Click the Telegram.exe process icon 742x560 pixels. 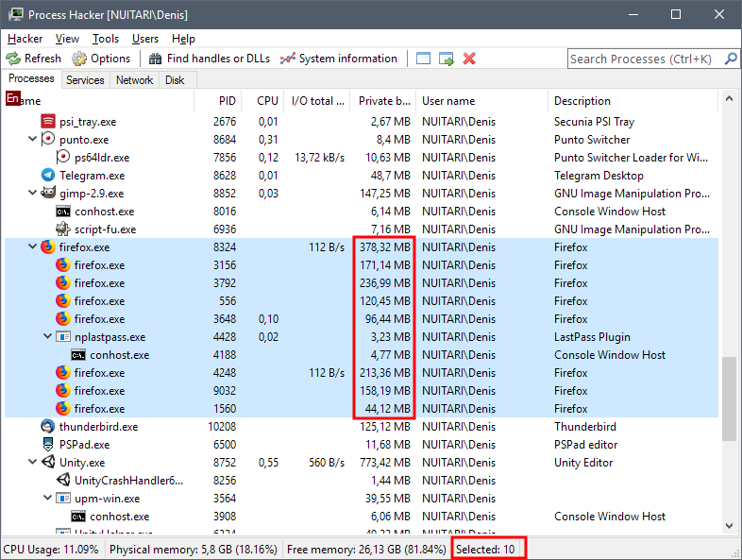coord(48,175)
